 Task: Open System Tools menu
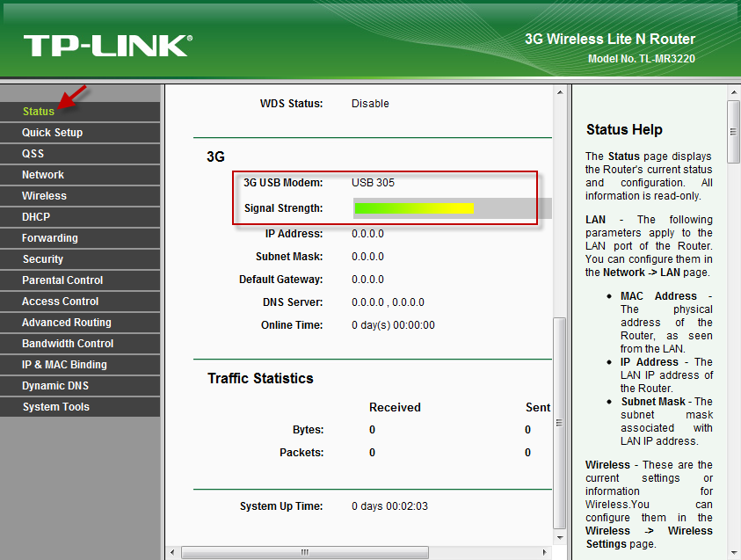point(80,407)
